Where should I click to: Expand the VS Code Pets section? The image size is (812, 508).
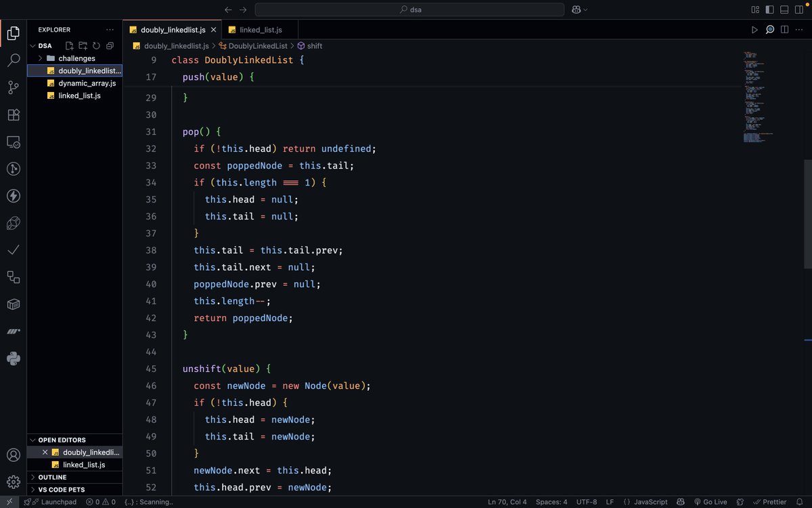click(x=74, y=489)
